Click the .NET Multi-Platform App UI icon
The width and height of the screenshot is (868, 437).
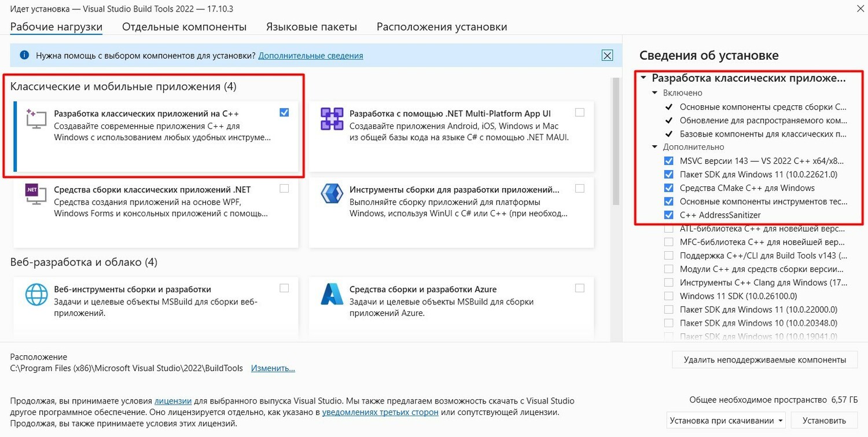pos(332,119)
